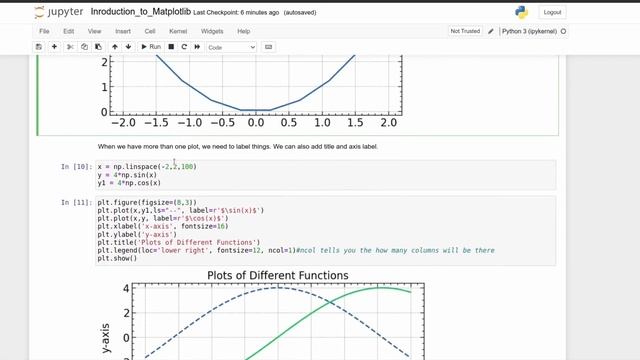Click the kernel idle circle indicator
The width and height of the screenshot is (640, 360).
pyautogui.click(x=563, y=31)
